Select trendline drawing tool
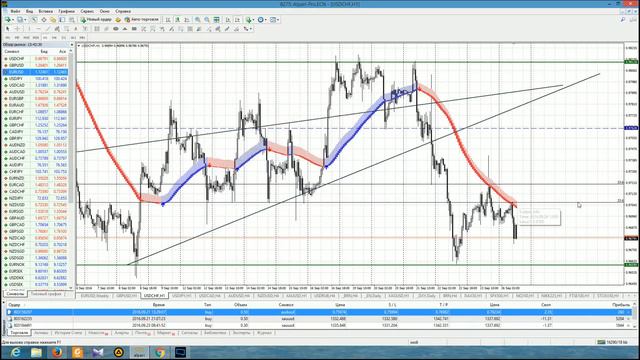 pyautogui.click(x=48, y=29)
